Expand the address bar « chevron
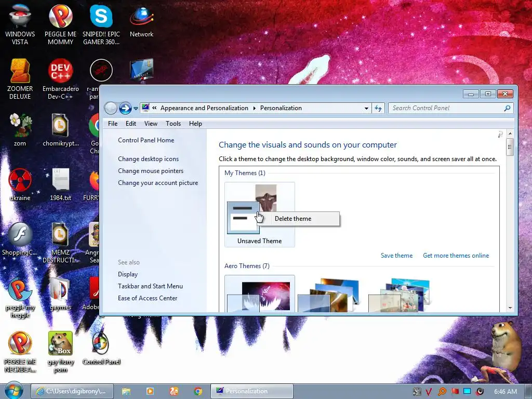This screenshot has height=399, width=532. (x=154, y=108)
